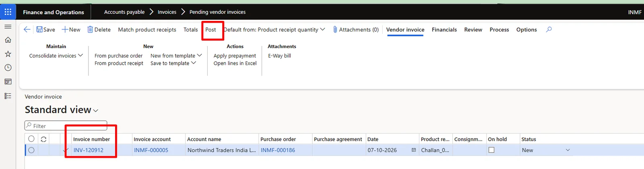Switch to the Process tab
This screenshot has height=169, width=644.
(x=499, y=29)
